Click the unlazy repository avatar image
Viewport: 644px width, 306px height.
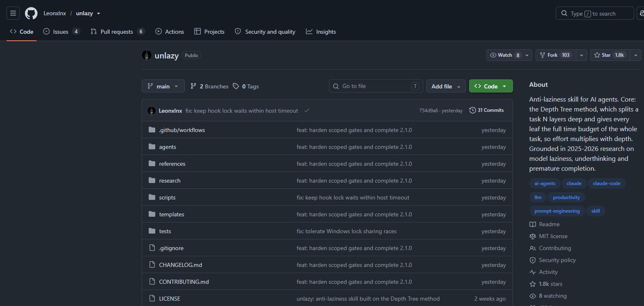(147, 55)
